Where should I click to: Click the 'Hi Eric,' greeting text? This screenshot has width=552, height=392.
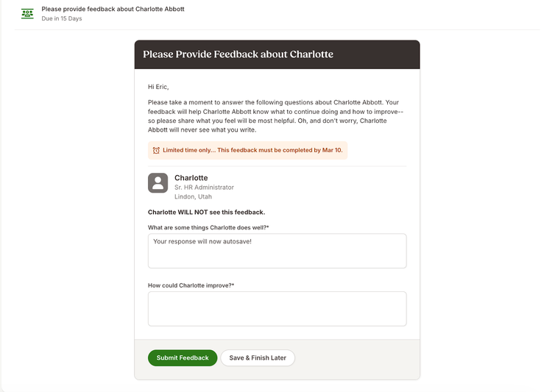click(x=158, y=87)
